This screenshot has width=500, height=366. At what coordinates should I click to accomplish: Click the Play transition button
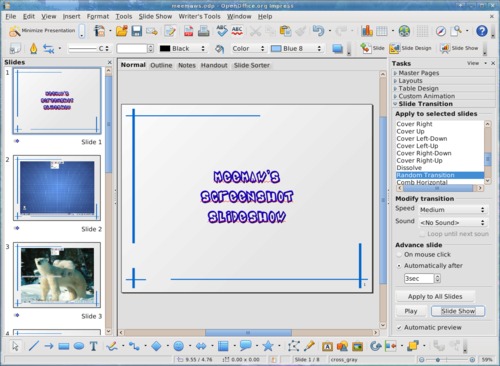pyautogui.click(x=411, y=311)
